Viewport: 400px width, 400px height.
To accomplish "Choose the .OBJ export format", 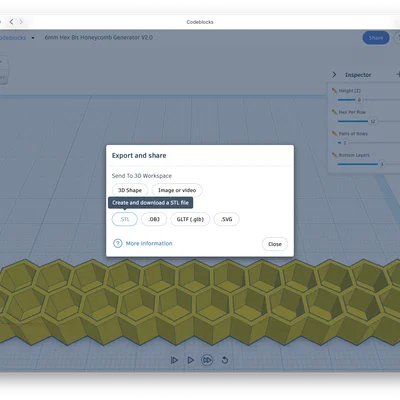I will pos(154,219).
